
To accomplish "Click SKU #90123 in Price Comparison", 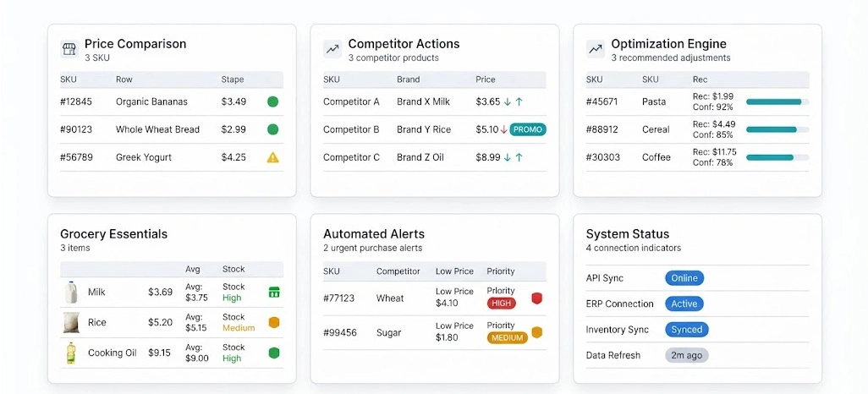I will click(76, 129).
